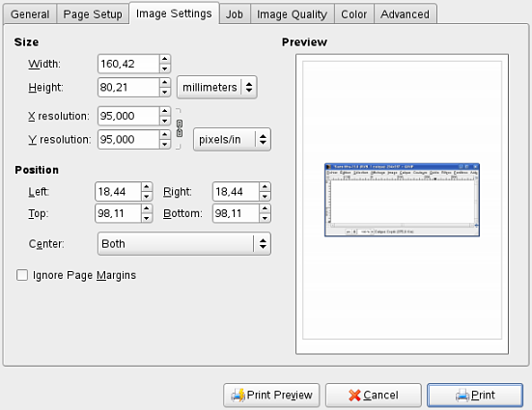532x410 pixels.
Task: Decrease Width with the down arrow
Action: pyautogui.click(x=165, y=68)
